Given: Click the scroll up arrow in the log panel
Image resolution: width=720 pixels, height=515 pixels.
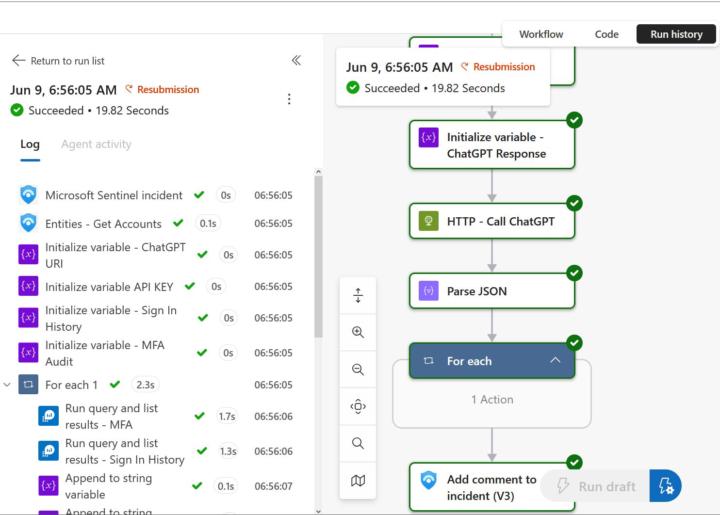Looking at the screenshot, I should click(318, 172).
